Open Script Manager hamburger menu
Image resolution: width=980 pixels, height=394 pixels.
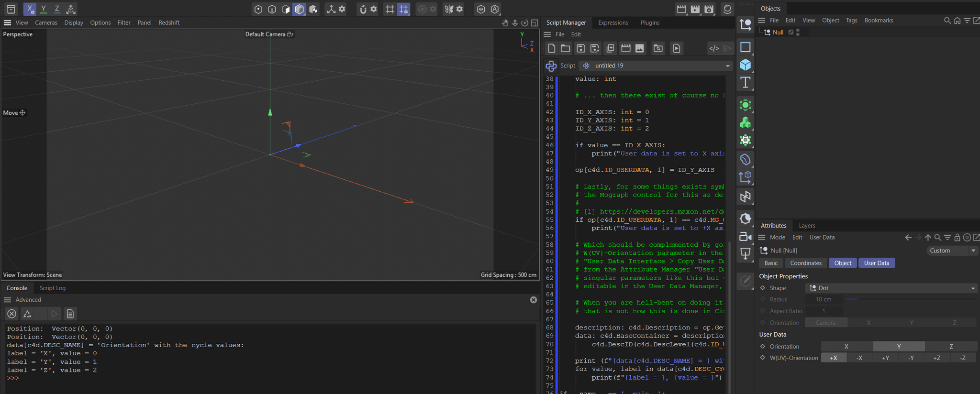(547, 34)
